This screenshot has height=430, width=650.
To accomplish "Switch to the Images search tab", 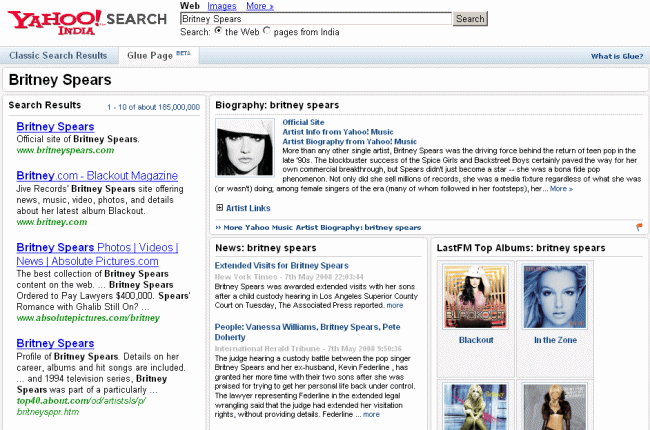I will (221, 6).
